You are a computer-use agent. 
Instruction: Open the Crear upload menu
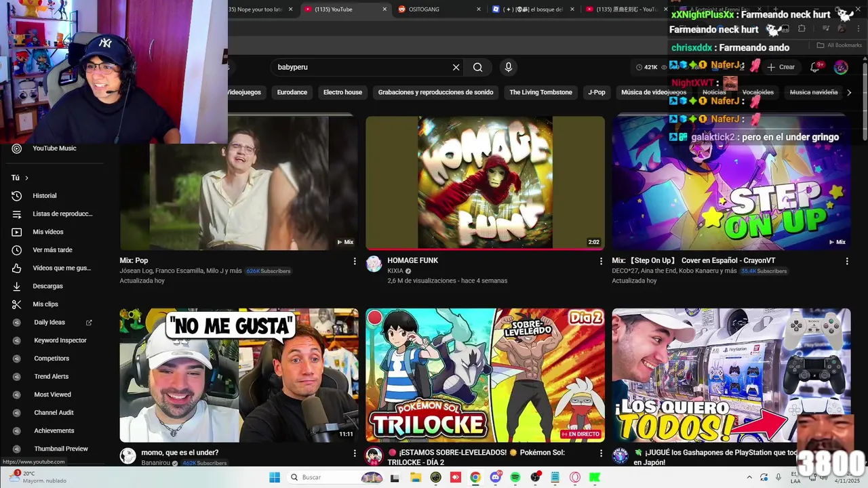click(781, 67)
